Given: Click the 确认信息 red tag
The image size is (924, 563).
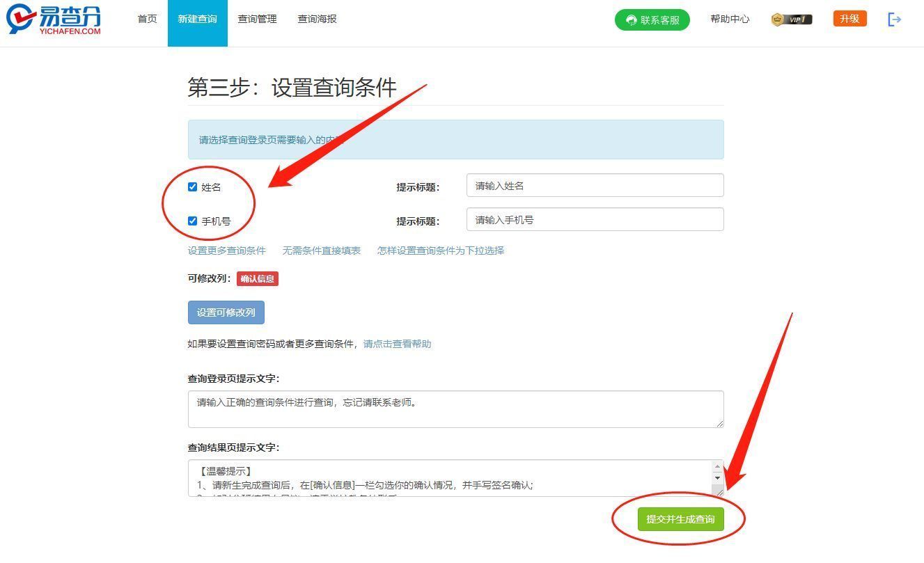Looking at the screenshot, I should [257, 278].
